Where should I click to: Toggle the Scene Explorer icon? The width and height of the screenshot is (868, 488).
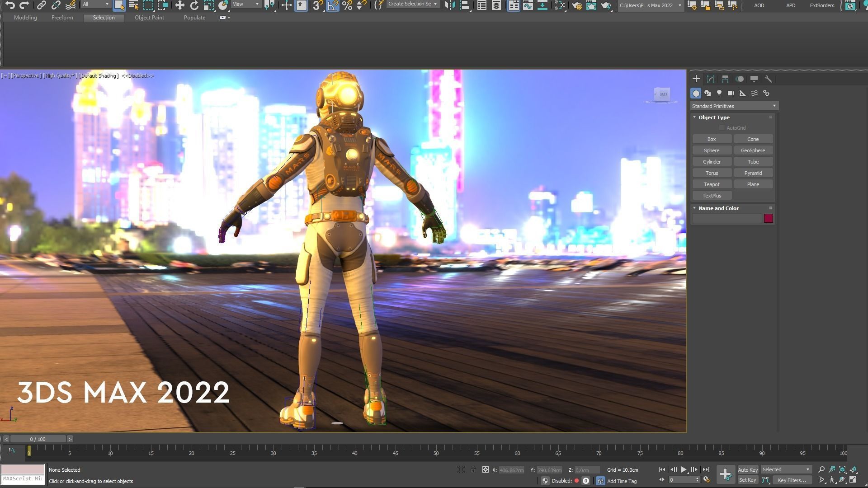482,5
